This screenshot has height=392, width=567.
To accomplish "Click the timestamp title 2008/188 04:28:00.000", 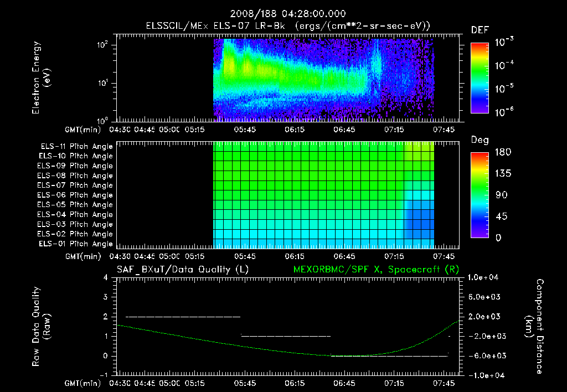I will coord(288,14).
